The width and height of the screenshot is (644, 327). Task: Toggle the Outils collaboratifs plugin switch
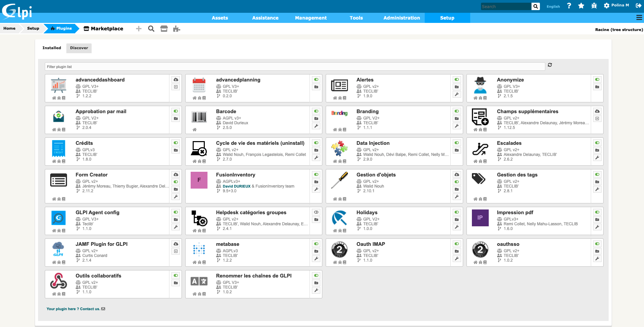(x=176, y=275)
